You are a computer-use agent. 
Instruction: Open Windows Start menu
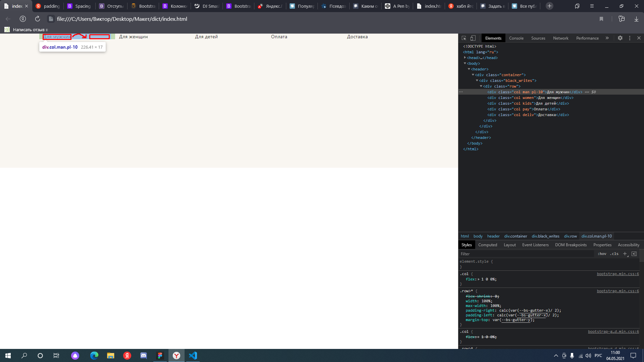coord(8,356)
